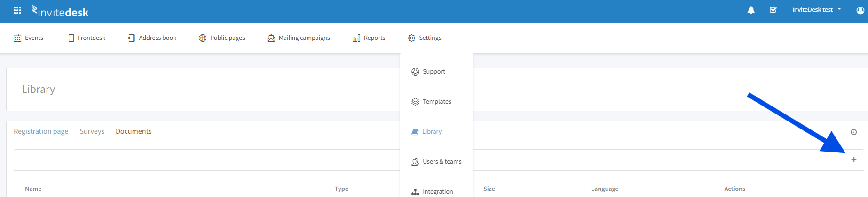Open Public pages

point(221,38)
